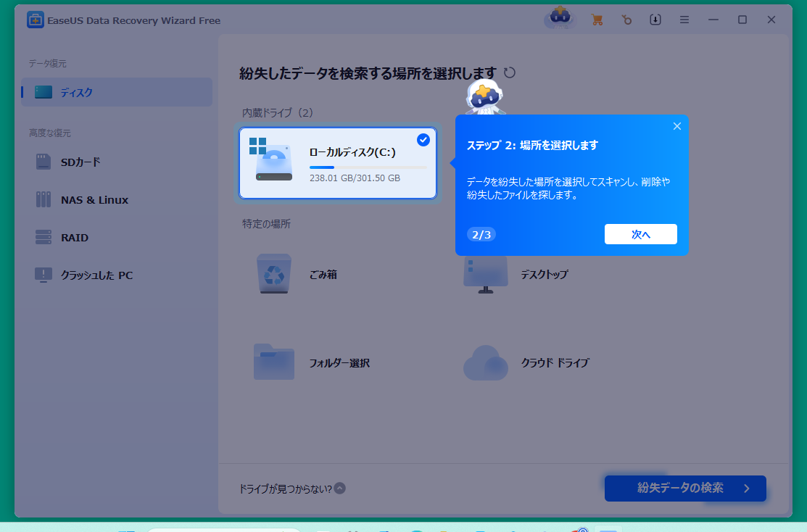Close the ステップ 2 tutorial popup

(676, 127)
